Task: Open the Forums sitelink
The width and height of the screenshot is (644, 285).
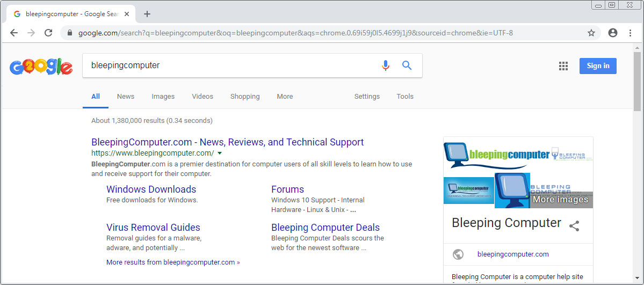Action: coord(287,189)
